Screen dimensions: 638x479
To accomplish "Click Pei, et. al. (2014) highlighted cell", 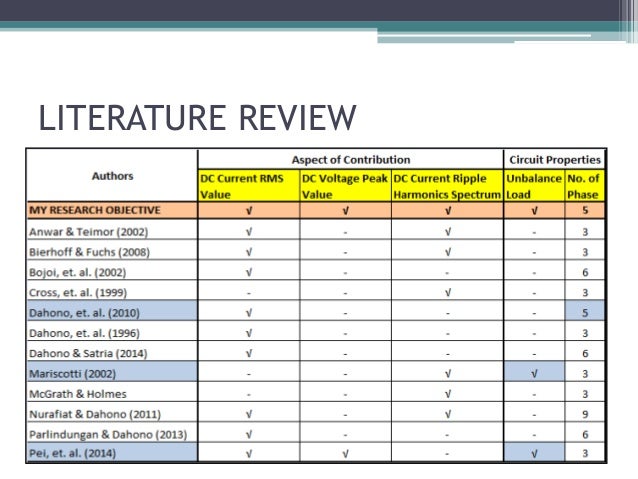I will pyautogui.click(x=112, y=453).
